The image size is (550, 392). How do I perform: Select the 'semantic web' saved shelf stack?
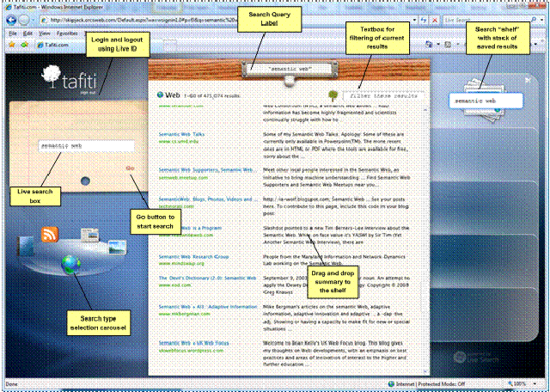pos(484,101)
